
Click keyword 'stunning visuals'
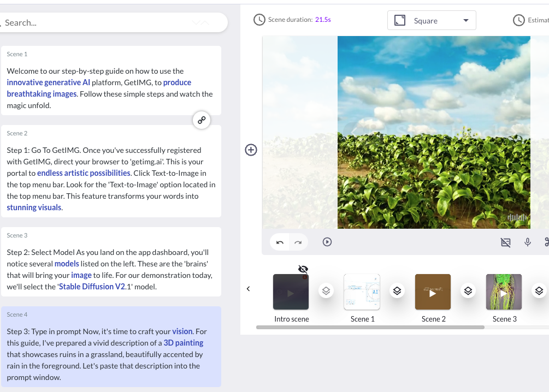tap(34, 207)
